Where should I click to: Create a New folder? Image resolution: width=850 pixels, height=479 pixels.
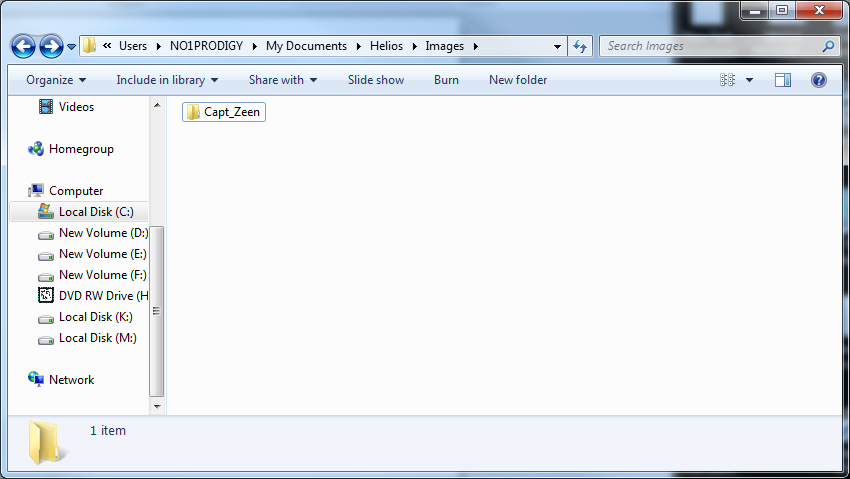518,80
